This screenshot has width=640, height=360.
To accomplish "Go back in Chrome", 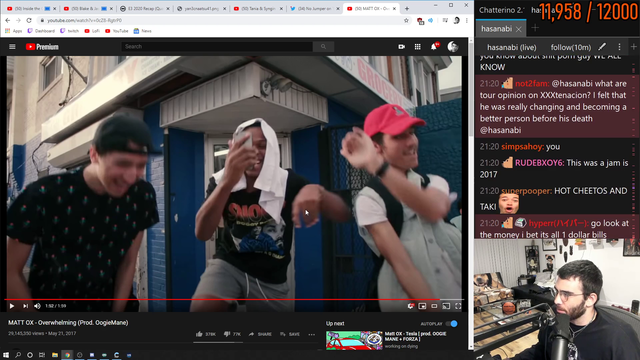I will (8, 20).
